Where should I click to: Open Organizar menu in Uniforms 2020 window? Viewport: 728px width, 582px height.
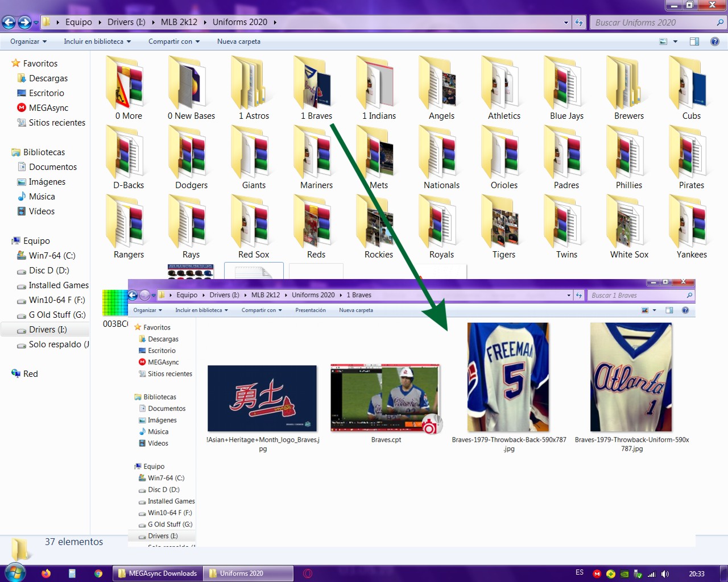coord(28,41)
